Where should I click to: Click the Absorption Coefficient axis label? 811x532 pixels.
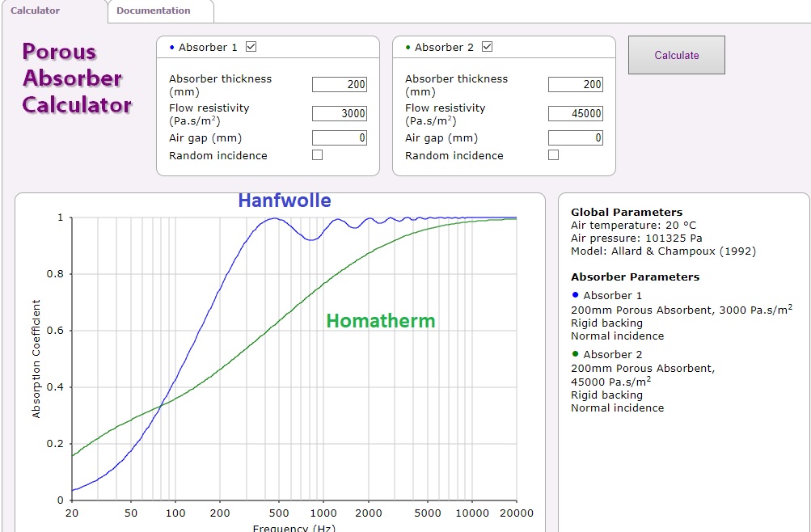coord(36,358)
